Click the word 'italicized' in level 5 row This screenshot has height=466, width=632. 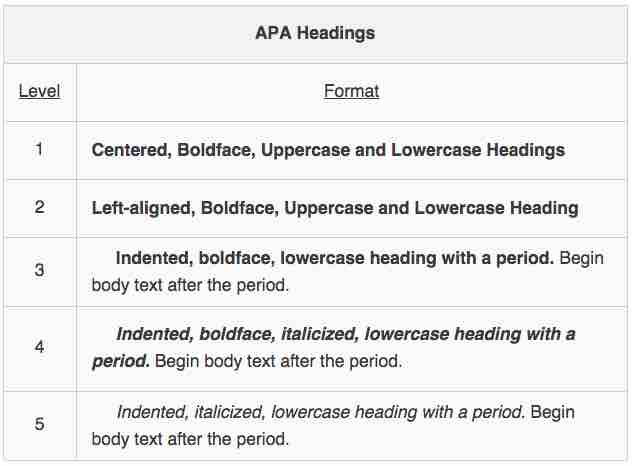[x=232, y=411]
